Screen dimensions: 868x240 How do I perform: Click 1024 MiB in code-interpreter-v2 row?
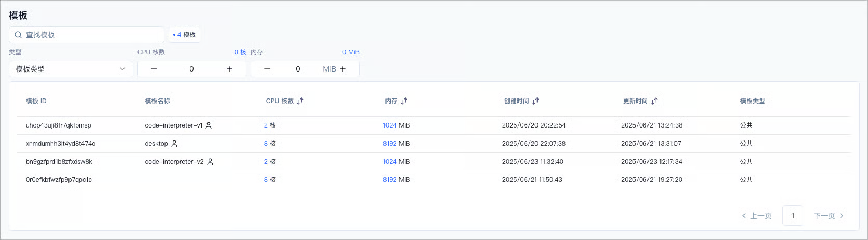(x=396, y=162)
